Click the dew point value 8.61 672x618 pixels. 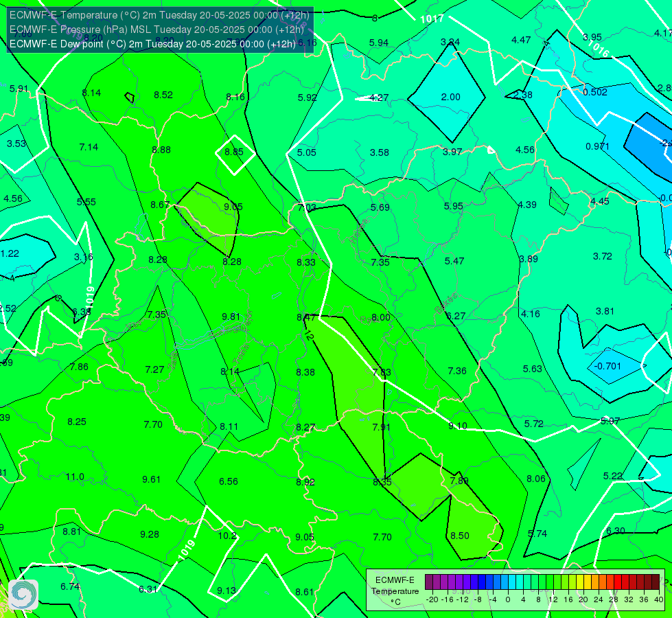(304, 593)
